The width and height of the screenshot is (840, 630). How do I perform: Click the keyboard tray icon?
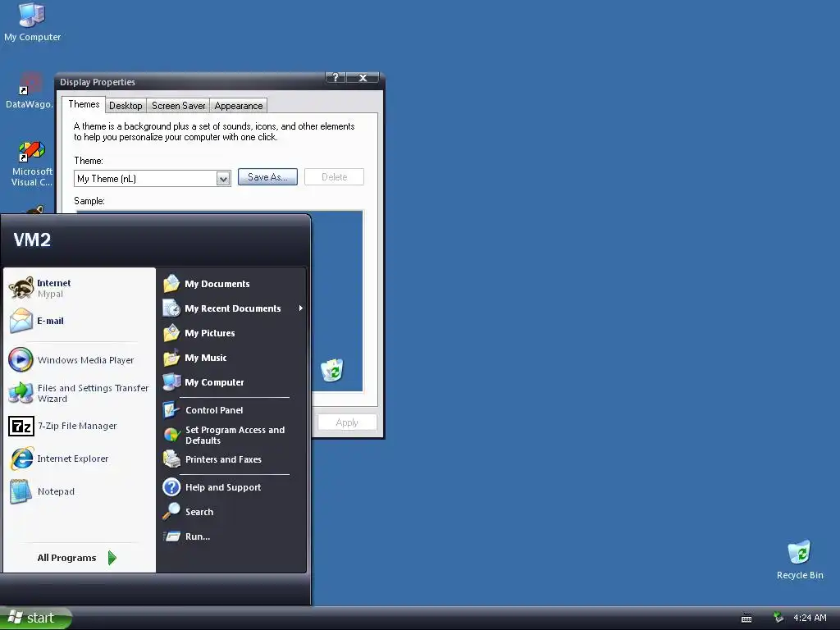coord(746,619)
